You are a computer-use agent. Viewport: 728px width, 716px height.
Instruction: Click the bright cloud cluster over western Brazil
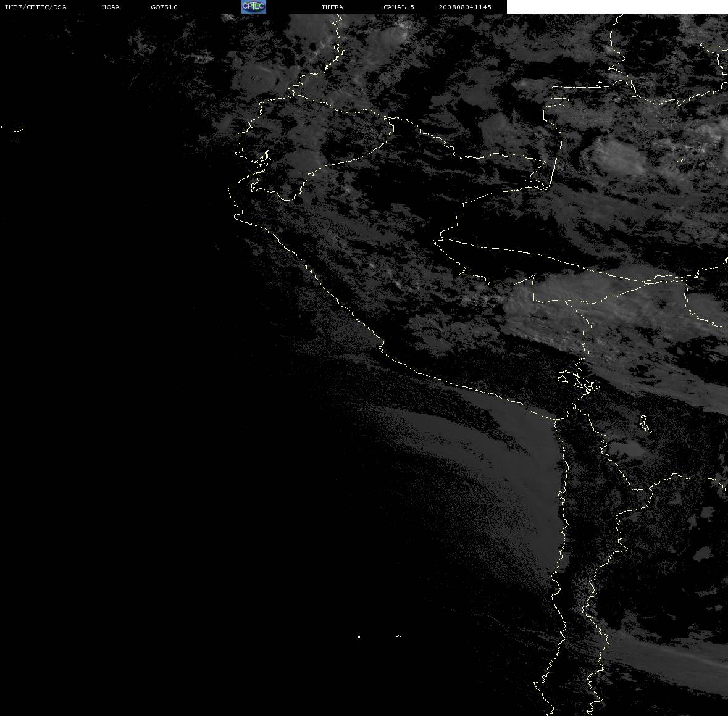tap(619, 157)
